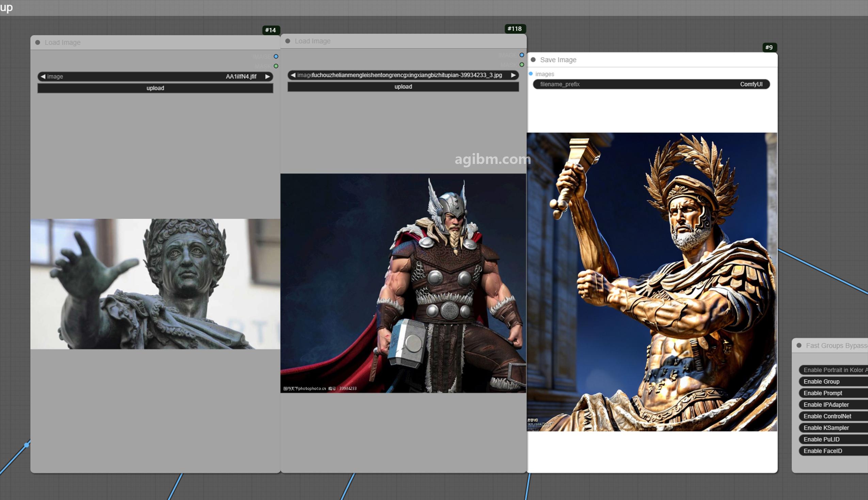Toggle Enable ControlNet switch
868x500 pixels.
point(833,416)
